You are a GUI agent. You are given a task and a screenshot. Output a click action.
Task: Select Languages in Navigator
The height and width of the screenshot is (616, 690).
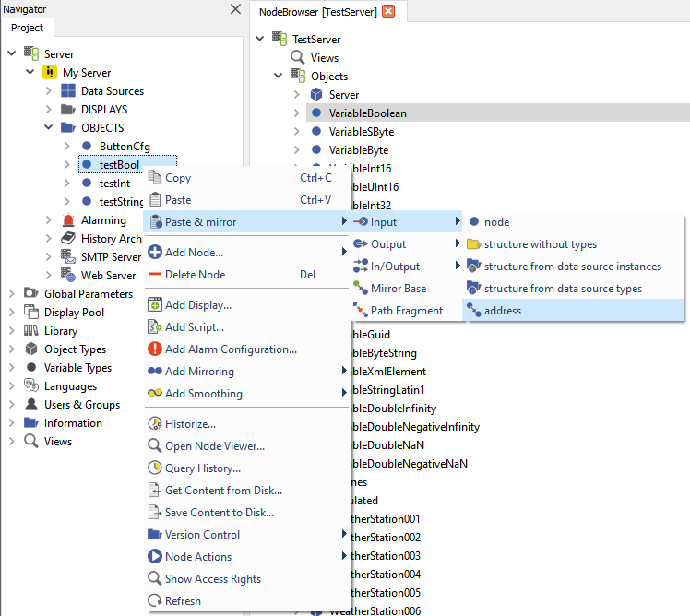pyautogui.click(x=70, y=385)
